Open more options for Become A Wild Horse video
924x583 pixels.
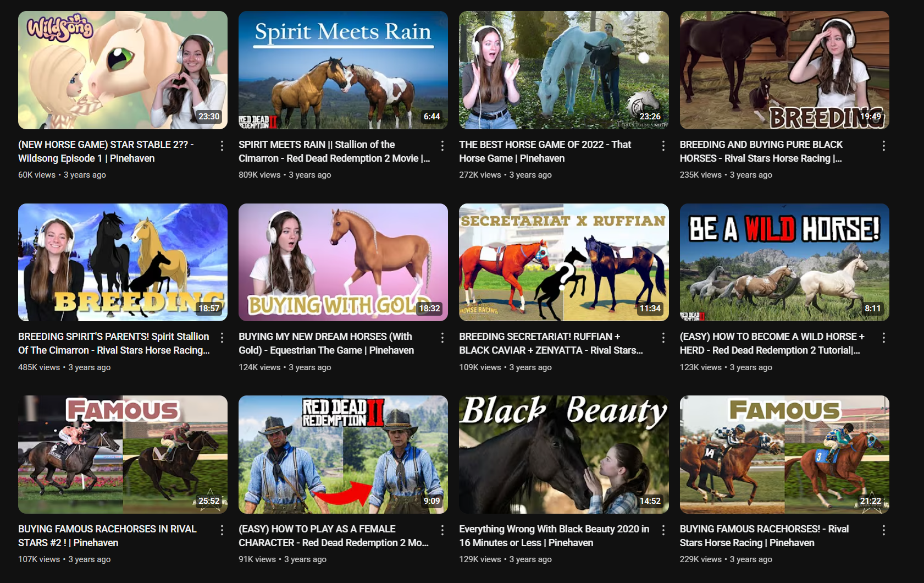[x=883, y=338]
